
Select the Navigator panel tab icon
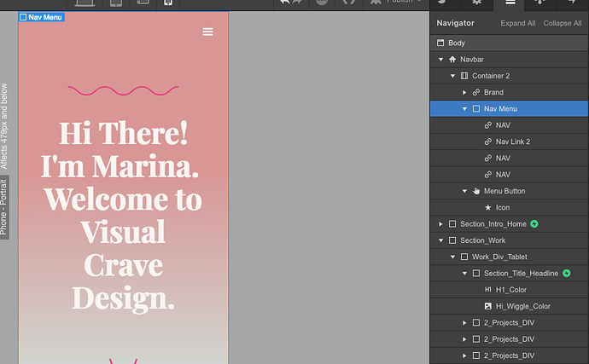(510, 3)
